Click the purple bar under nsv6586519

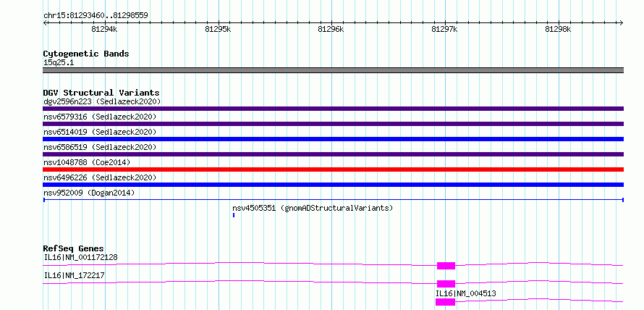(x=333, y=154)
